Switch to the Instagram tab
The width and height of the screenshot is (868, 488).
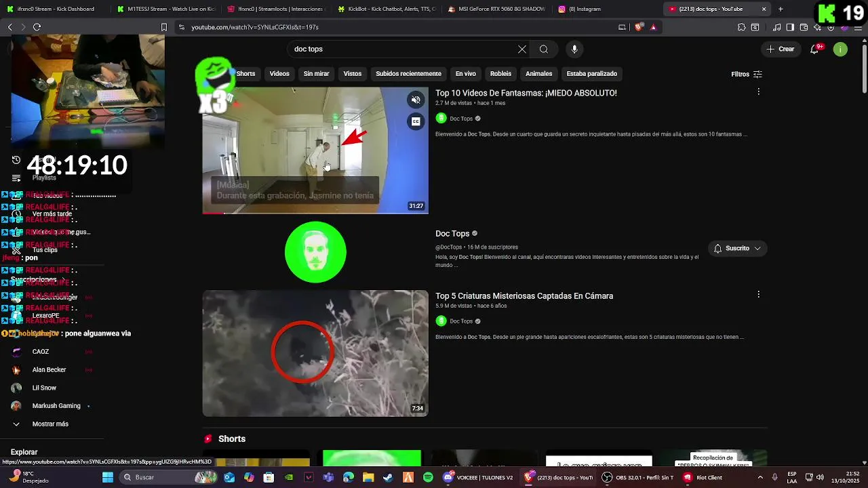[607, 9]
